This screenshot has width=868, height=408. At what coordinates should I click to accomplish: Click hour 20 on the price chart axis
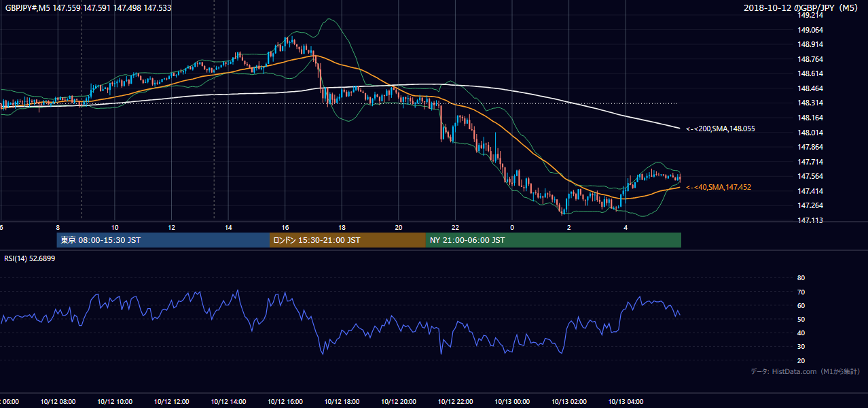[399, 227]
